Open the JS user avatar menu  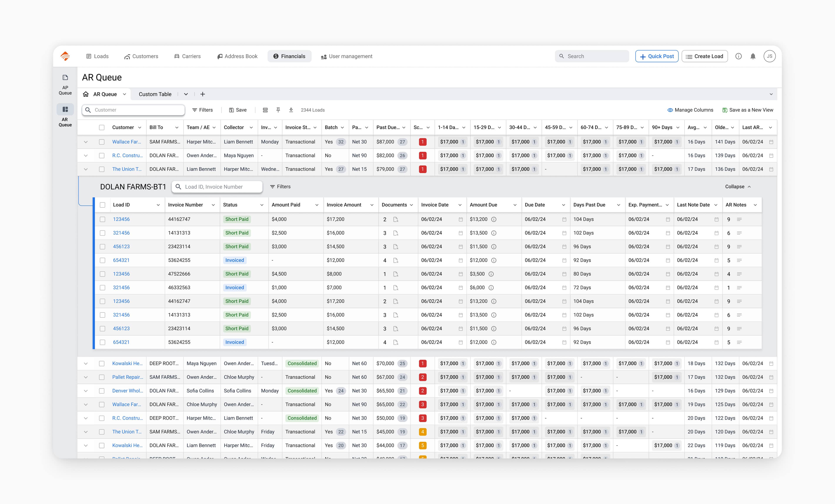click(770, 56)
